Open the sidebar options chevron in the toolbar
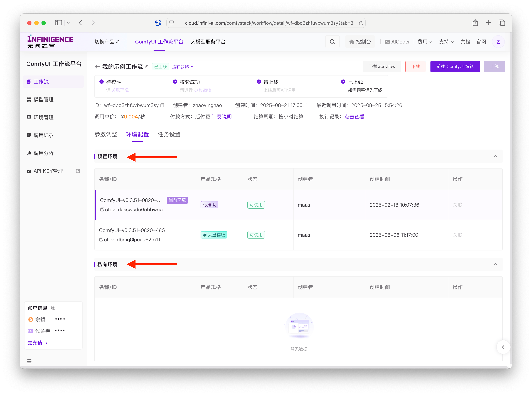Image resolution: width=532 pixels, height=395 pixels. coord(68,23)
